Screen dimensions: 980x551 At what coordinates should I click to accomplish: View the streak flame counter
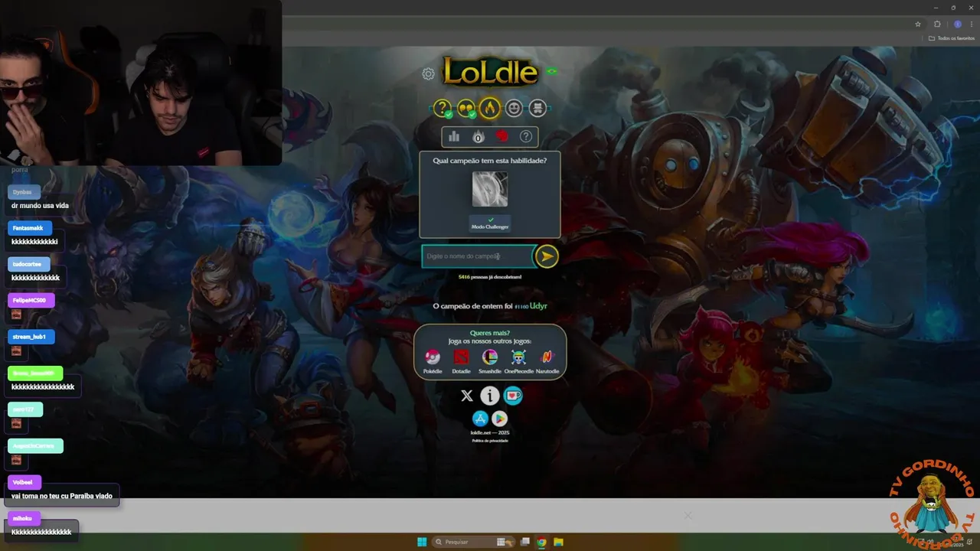click(478, 136)
